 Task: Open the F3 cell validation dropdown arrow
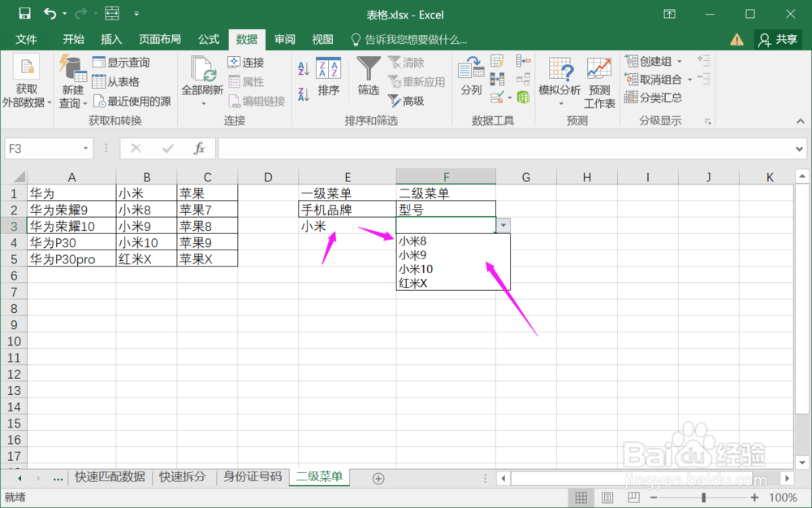(x=503, y=225)
